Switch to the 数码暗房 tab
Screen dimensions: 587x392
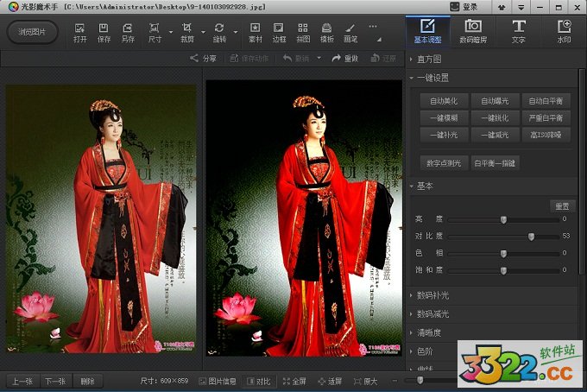point(473,31)
